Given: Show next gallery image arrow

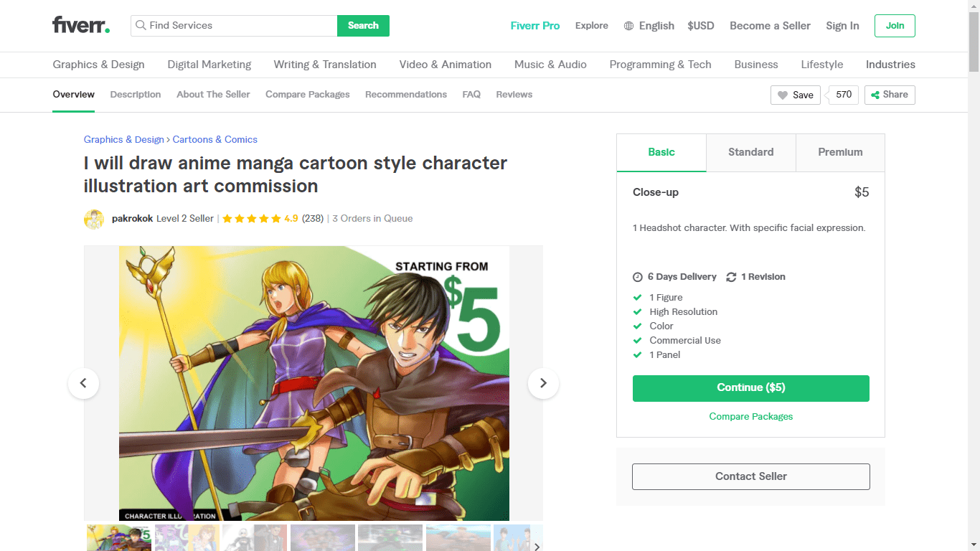Looking at the screenshot, I should tap(543, 383).
